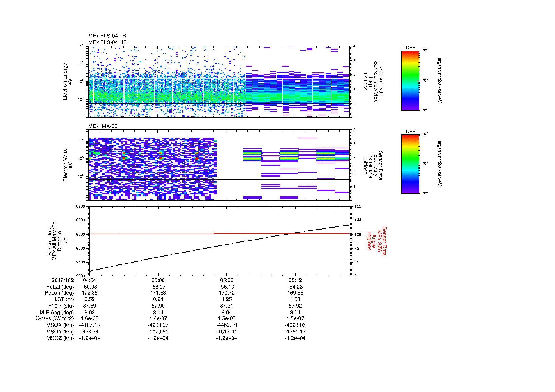Image resolution: width=555 pixels, height=392 pixels.
Task: Click the 05:06 time tick label
Action: coord(227,280)
